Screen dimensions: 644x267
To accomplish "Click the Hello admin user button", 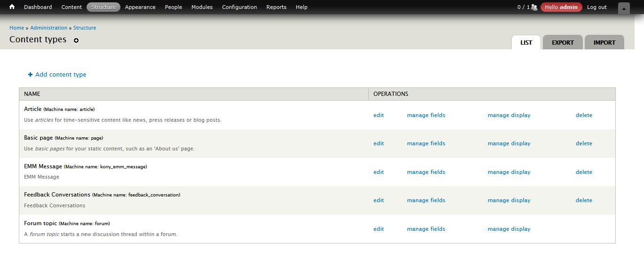I will pos(561,7).
